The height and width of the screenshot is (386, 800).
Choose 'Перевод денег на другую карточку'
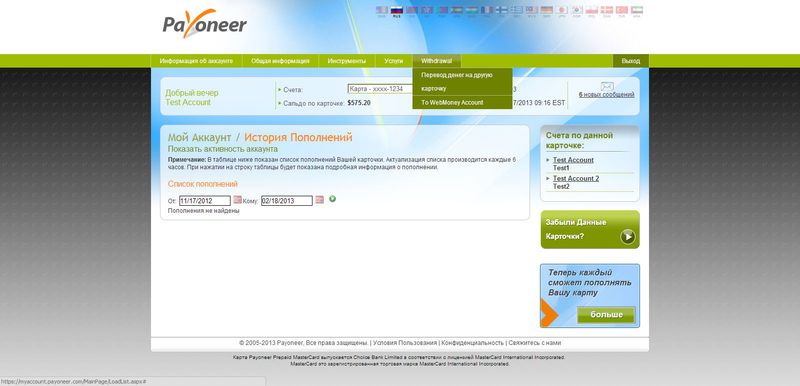462,82
